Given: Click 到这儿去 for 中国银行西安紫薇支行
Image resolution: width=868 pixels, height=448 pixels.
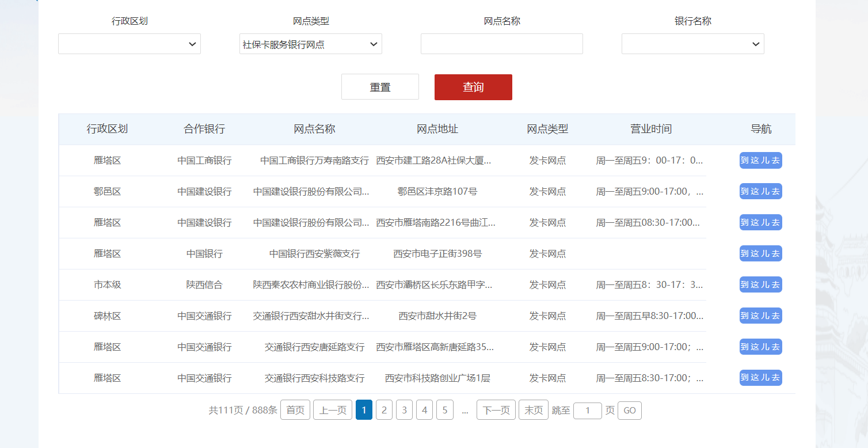Looking at the screenshot, I should click(x=760, y=253).
